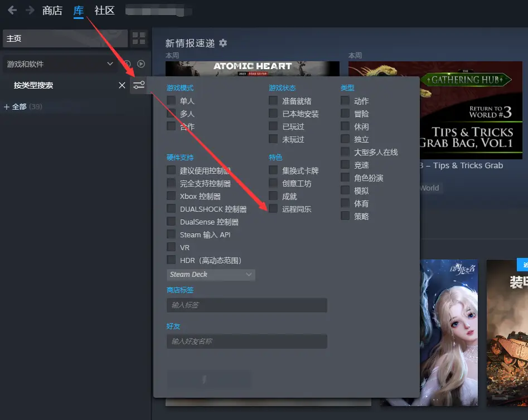Tick the 合作 checkbox
528x420 pixels.
tap(171, 126)
